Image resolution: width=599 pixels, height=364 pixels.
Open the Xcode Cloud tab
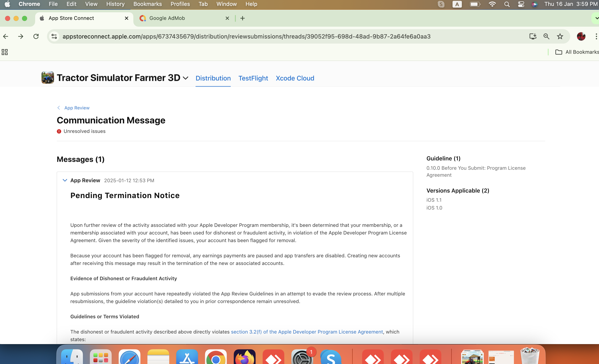pyautogui.click(x=295, y=78)
